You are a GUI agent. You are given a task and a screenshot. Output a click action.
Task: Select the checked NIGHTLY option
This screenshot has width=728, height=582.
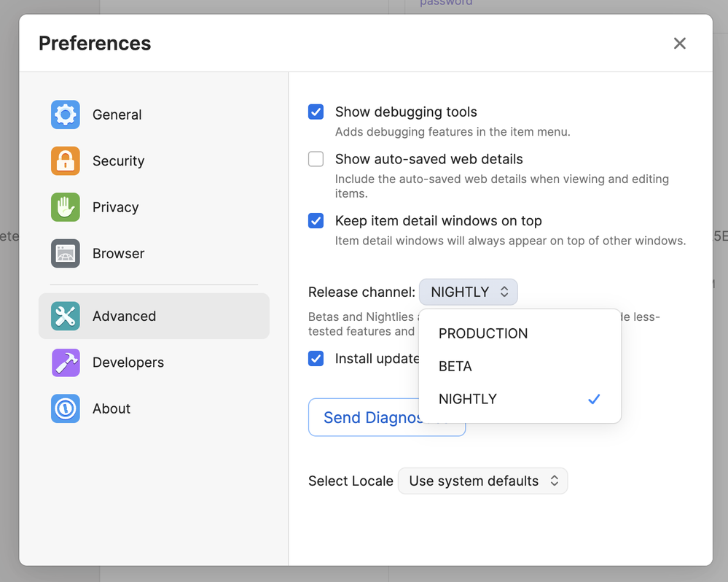pyautogui.click(x=468, y=399)
